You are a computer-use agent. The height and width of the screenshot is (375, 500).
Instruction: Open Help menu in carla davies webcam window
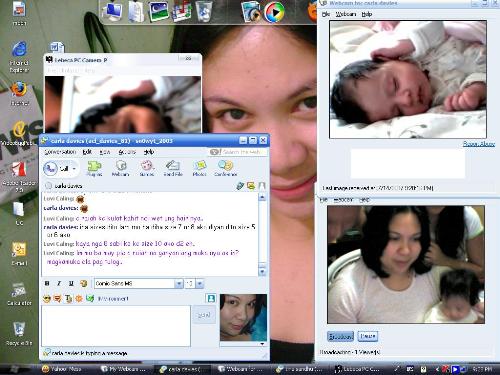367,14
